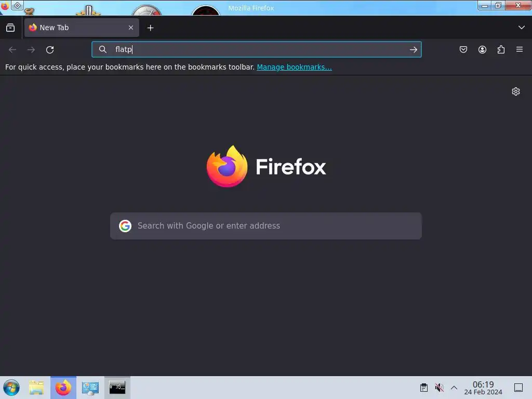
Task: Open the application hamburger menu
Action: tap(520, 49)
